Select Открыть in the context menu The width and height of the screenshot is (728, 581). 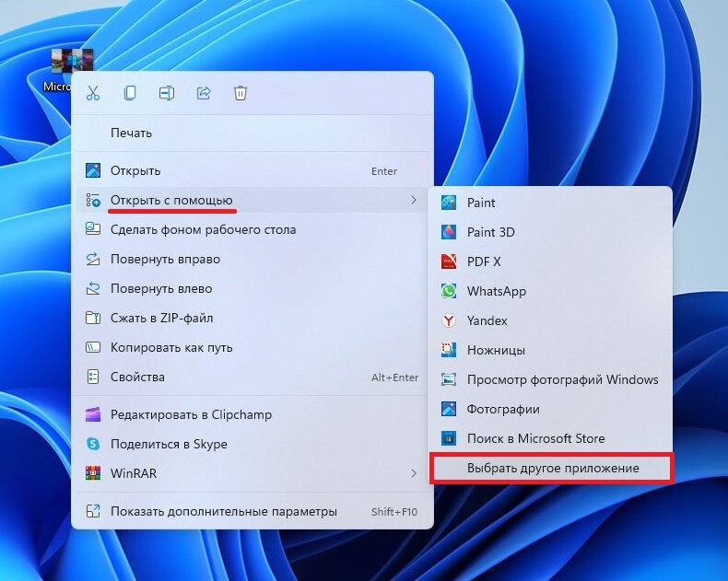(252, 170)
